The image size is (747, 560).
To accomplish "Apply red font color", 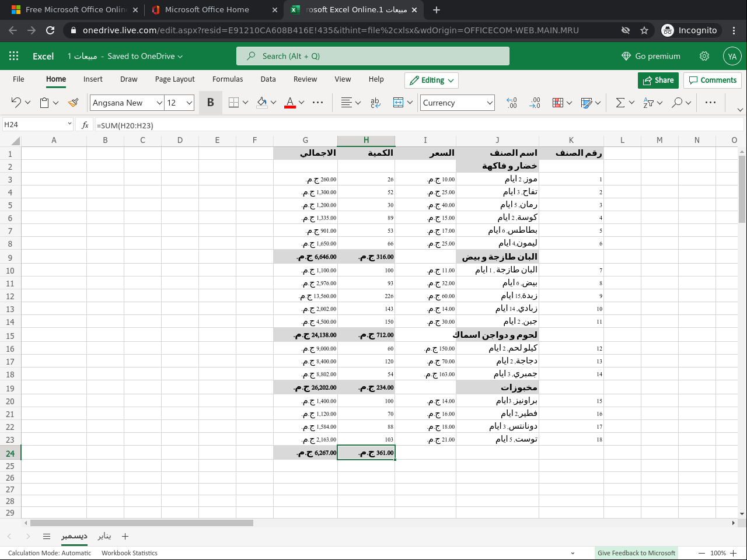I will pos(289,103).
